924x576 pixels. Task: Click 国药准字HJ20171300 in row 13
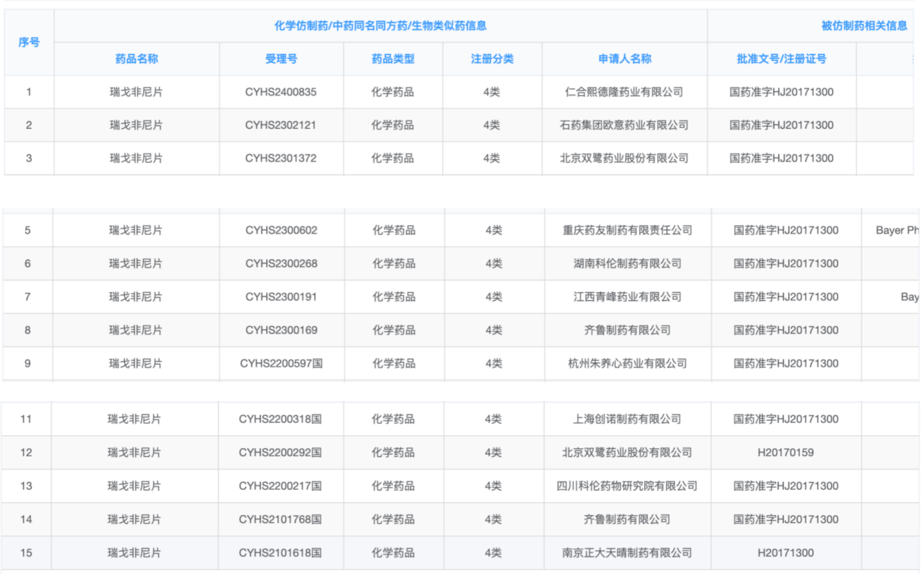point(786,486)
